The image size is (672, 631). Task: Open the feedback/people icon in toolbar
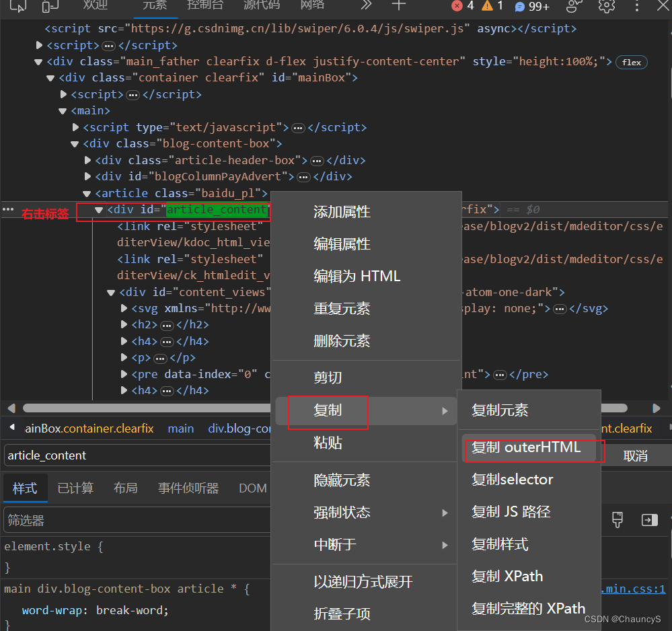click(574, 5)
